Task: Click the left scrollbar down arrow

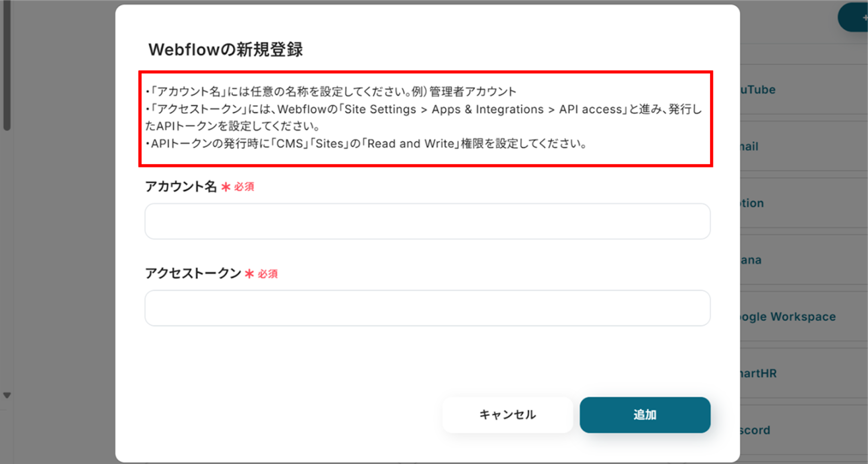Action: (x=7, y=396)
